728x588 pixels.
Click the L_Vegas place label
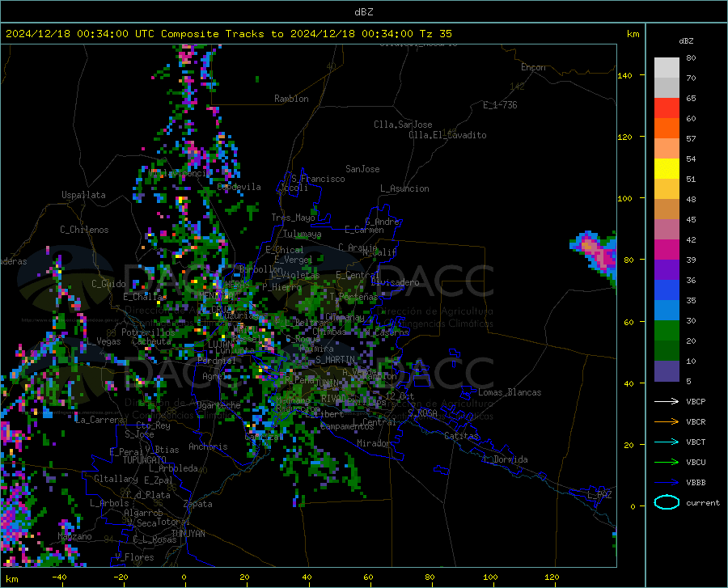[104, 341]
